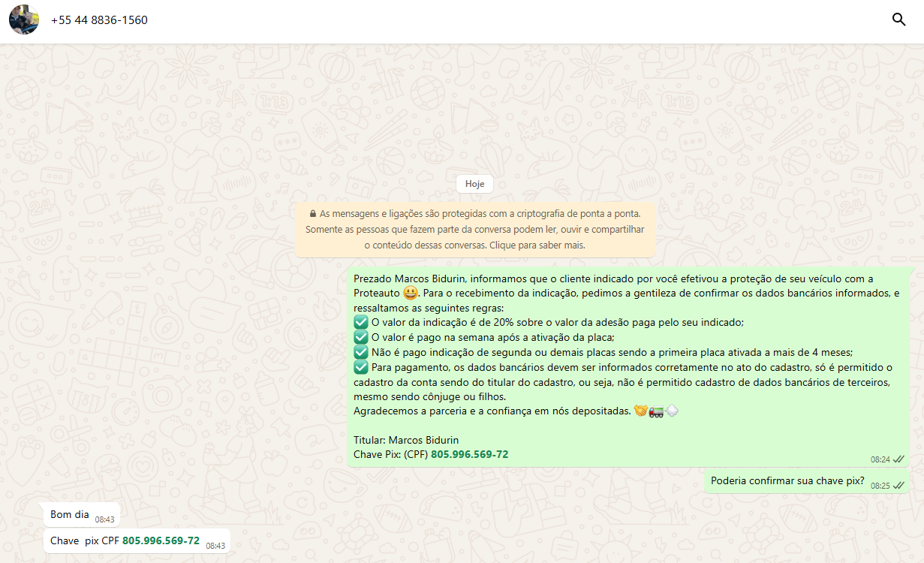924x563 pixels.
Task: Click the "Hoje" date chip
Action: 474,184
